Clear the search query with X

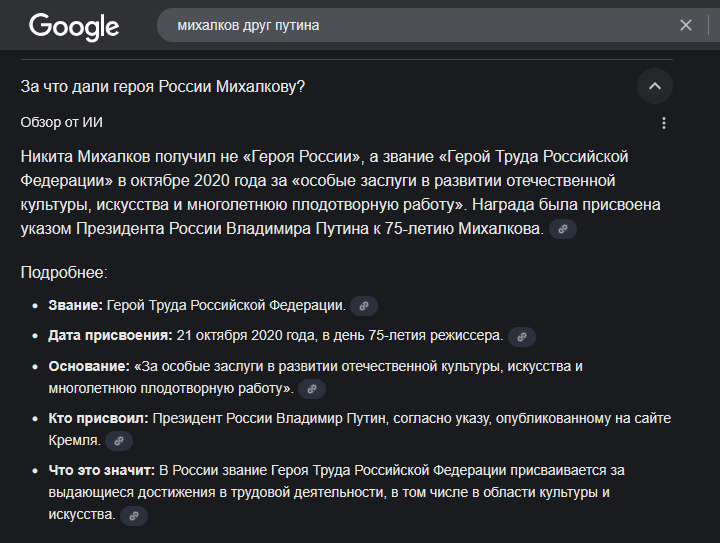point(686,25)
